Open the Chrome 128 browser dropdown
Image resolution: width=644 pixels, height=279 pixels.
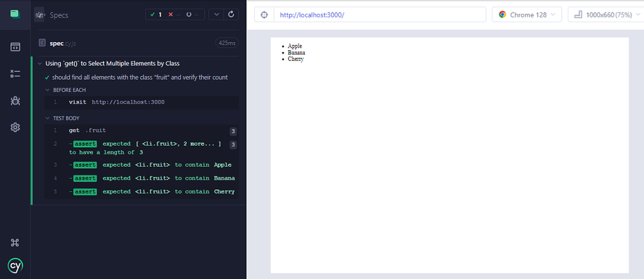tap(527, 15)
